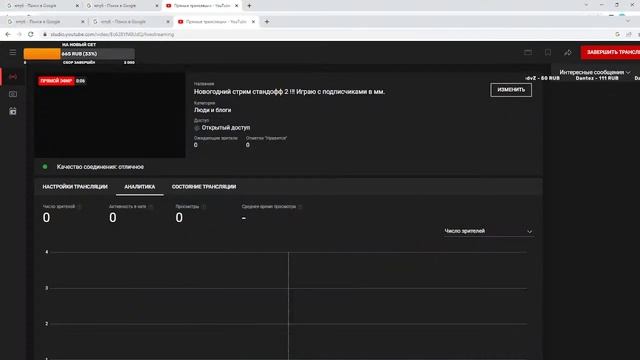Click the share page icon in the address bar
The image size is (640, 360).
click(x=629, y=34)
